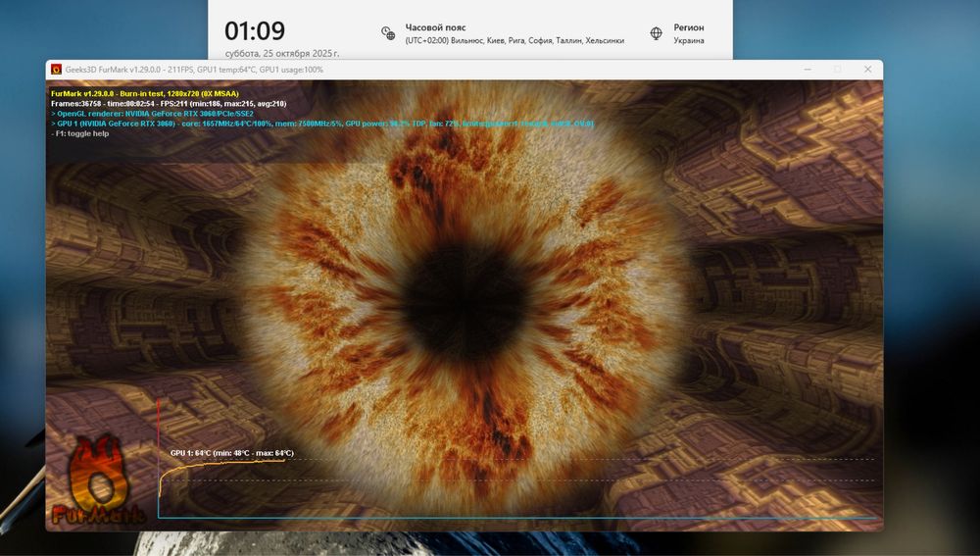Click the time zone clock-globe icon
The height and width of the screenshot is (556, 980).
click(388, 33)
